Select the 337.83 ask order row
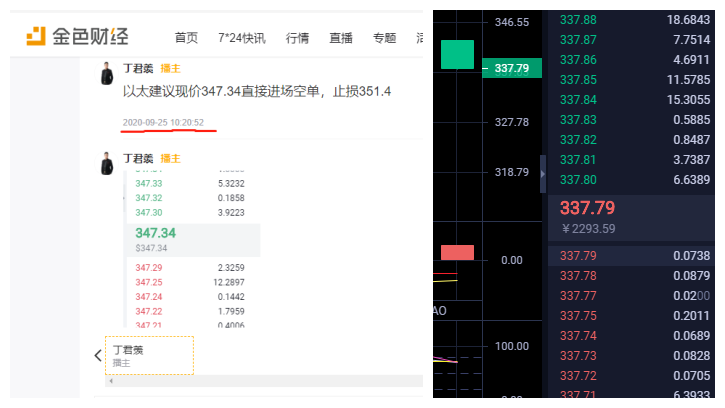 click(x=632, y=120)
